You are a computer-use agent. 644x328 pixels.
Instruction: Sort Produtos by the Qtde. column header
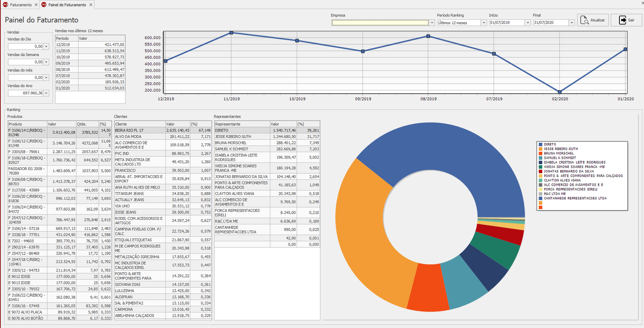pyautogui.click(x=87, y=124)
